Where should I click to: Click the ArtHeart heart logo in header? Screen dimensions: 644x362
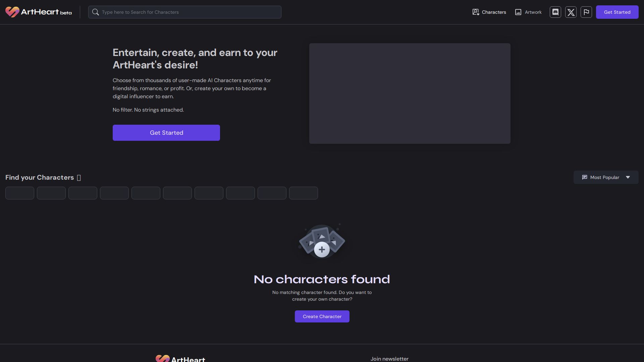[12, 12]
